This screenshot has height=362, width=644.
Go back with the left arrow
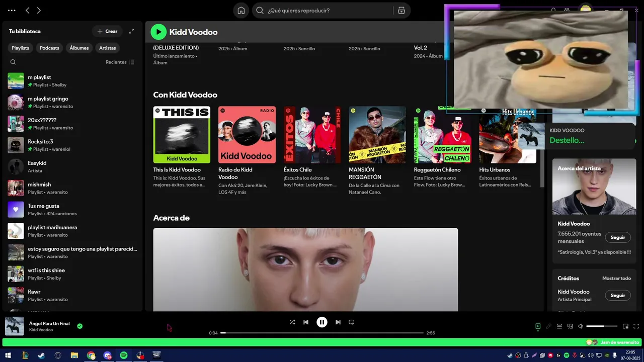tap(28, 10)
